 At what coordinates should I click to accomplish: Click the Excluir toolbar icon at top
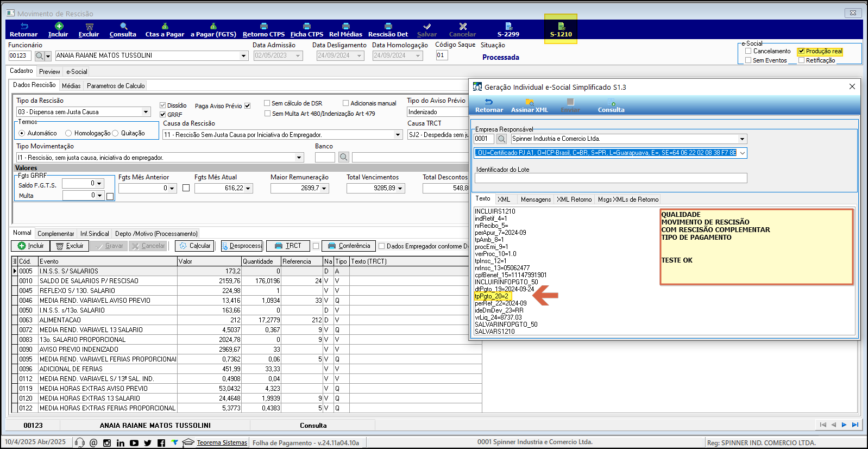click(x=89, y=30)
